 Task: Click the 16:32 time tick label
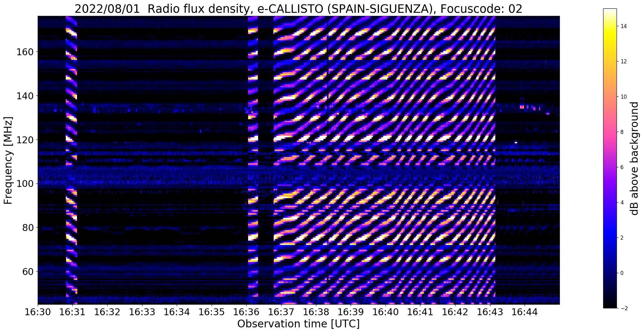click(107, 312)
